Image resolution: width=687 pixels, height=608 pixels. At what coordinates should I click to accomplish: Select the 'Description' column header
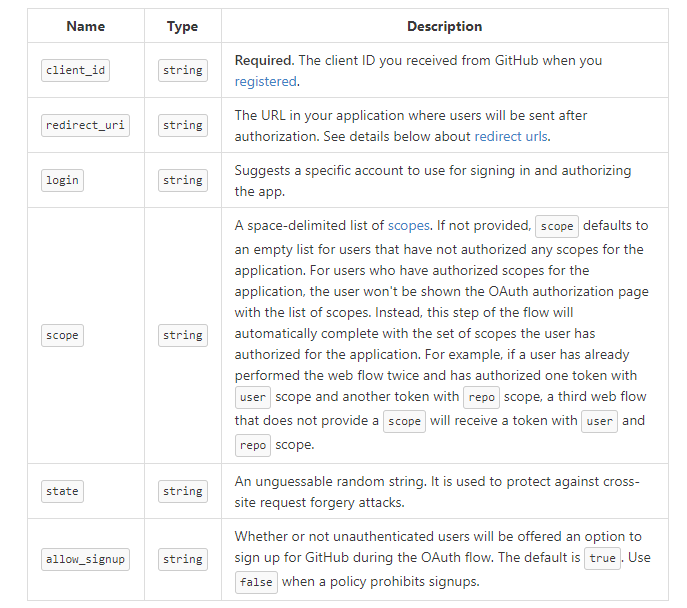click(445, 26)
